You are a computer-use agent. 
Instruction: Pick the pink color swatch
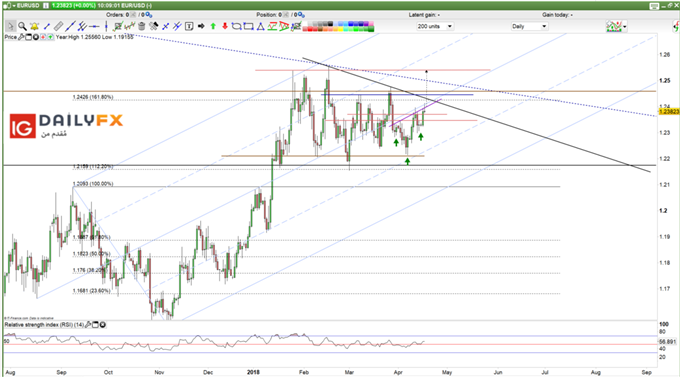coord(371,24)
